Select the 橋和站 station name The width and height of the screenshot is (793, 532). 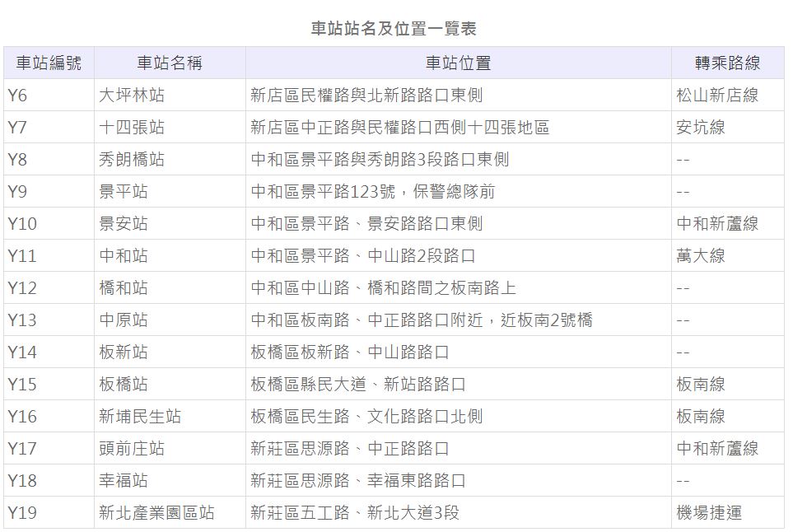pyautogui.click(x=124, y=287)
